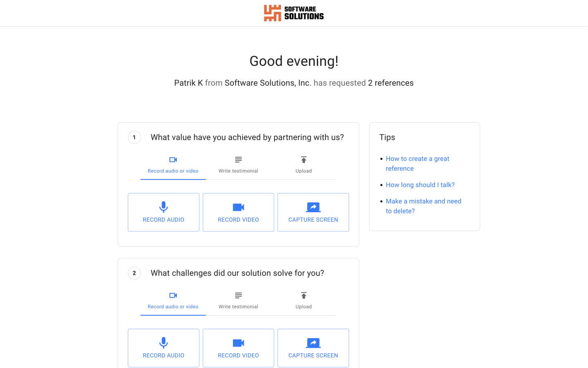
Task: Click upload arrow icon in question 1
Action: tap(304, 159)
